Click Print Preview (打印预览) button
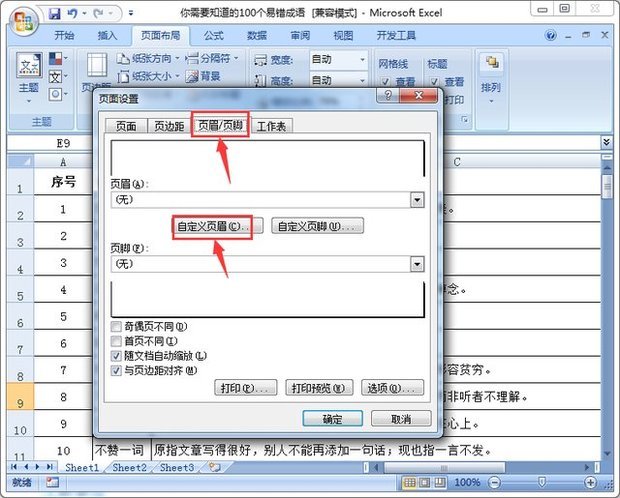620x498 pixels. (x=318, y=388)
